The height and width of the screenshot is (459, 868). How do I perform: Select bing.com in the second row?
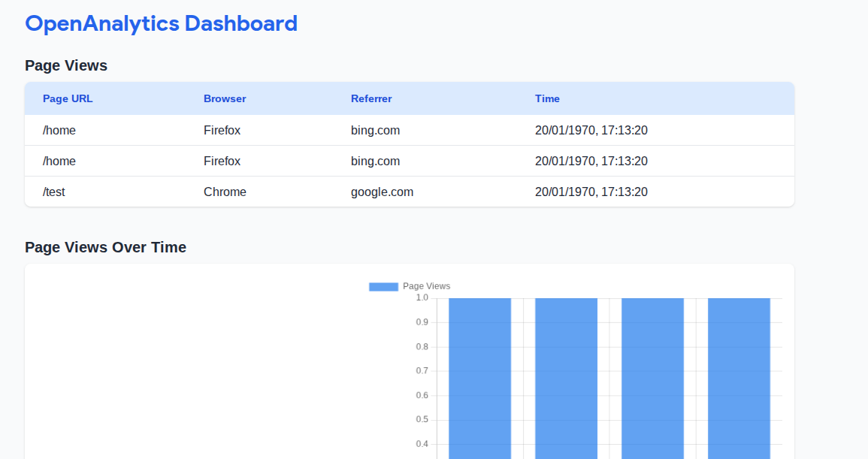click(375, 161)
